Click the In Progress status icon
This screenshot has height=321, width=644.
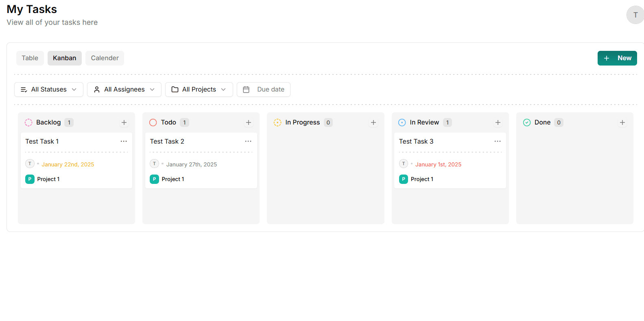click(277, 122)
